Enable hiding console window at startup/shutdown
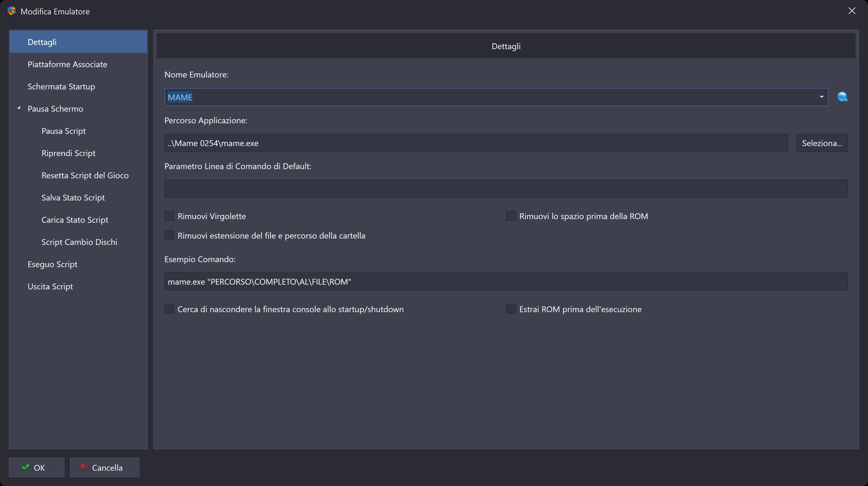Image resolution: width=868 pixels, height=486 pixels. tap(169, 309)
